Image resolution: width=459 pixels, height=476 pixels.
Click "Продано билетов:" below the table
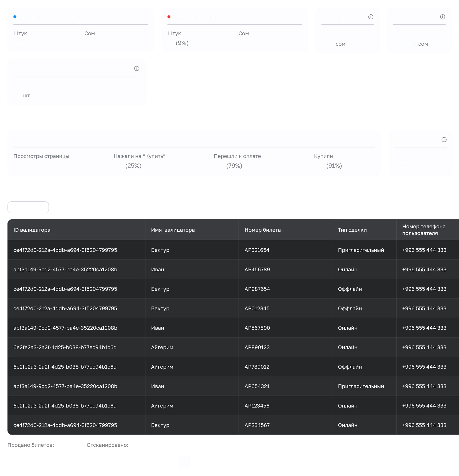click(x=31, y=445)
